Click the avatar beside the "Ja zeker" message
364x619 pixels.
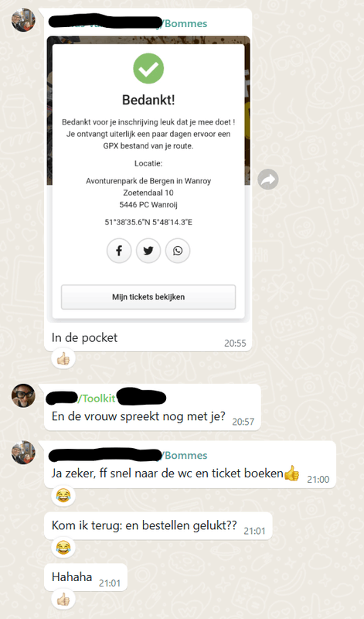(x=23, y=453)
